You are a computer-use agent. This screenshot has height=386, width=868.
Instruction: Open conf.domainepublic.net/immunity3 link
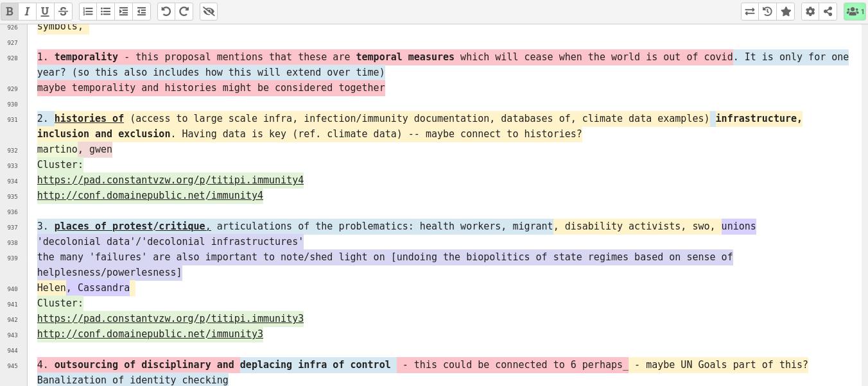[150, 334]
